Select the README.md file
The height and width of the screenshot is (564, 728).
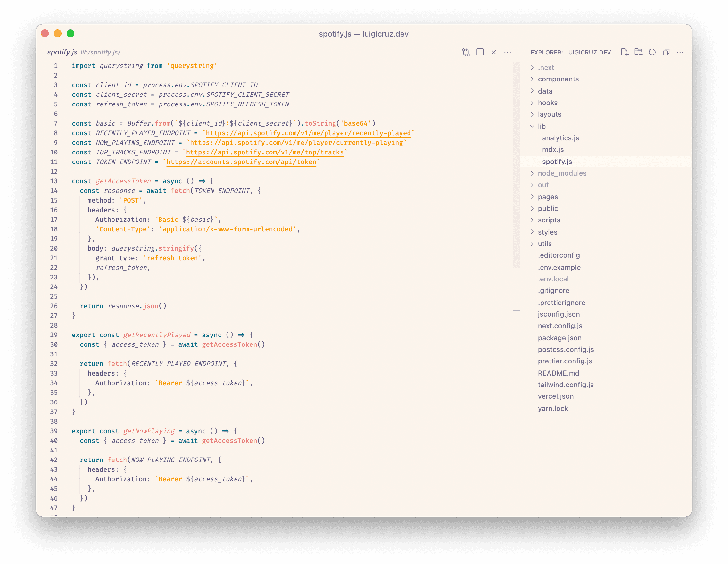click(559, 373)
